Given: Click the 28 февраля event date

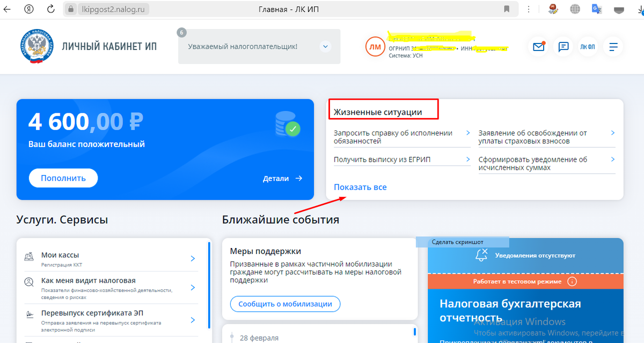Looking at the screenshot, I should pyautogui.click(x=259, y=338).
